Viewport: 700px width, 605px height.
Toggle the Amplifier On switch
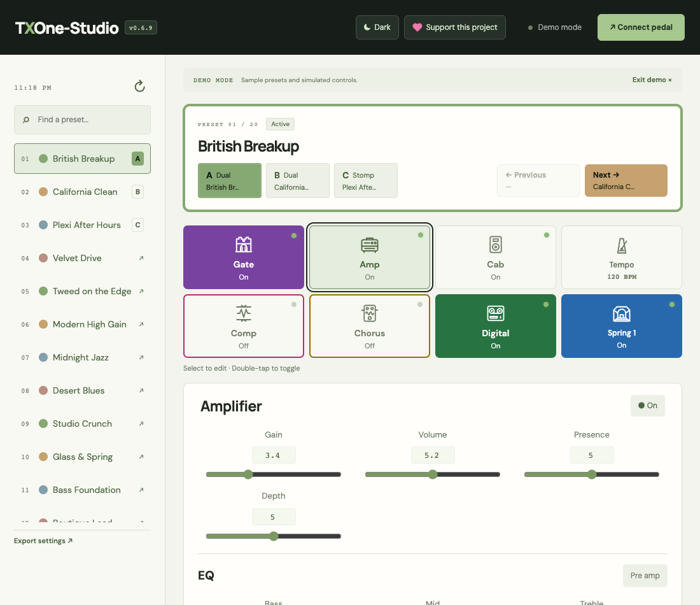click(x=648, y=405)
